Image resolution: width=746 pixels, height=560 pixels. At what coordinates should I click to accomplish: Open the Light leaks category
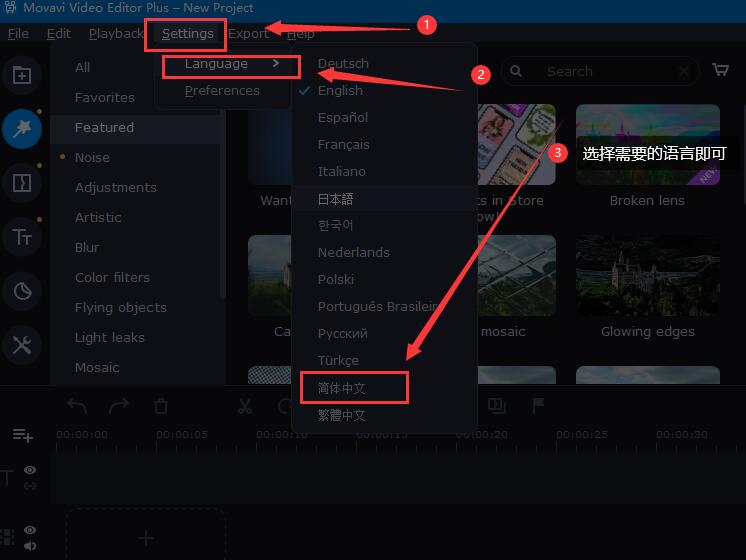[x=110, y=337]
